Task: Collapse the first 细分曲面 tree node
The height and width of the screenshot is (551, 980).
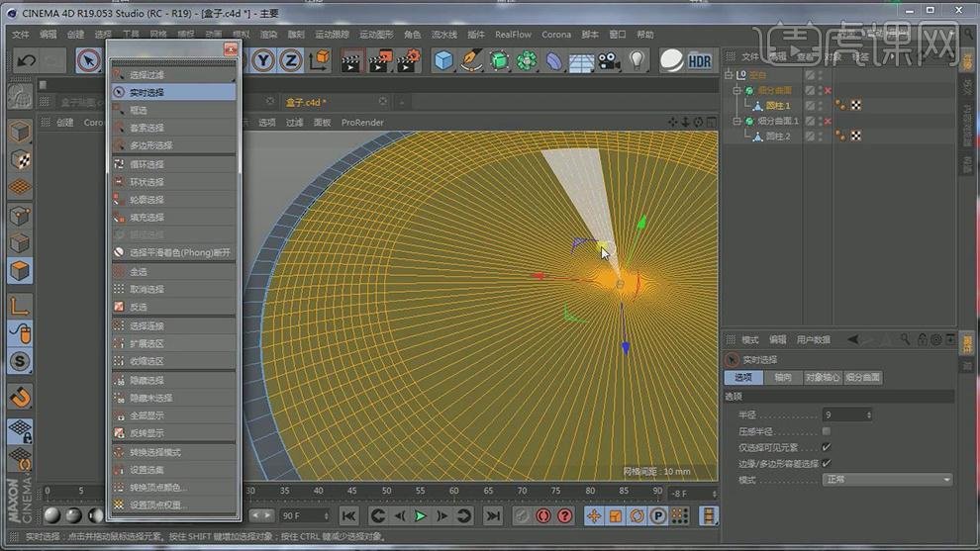Action: coord(737,91)
